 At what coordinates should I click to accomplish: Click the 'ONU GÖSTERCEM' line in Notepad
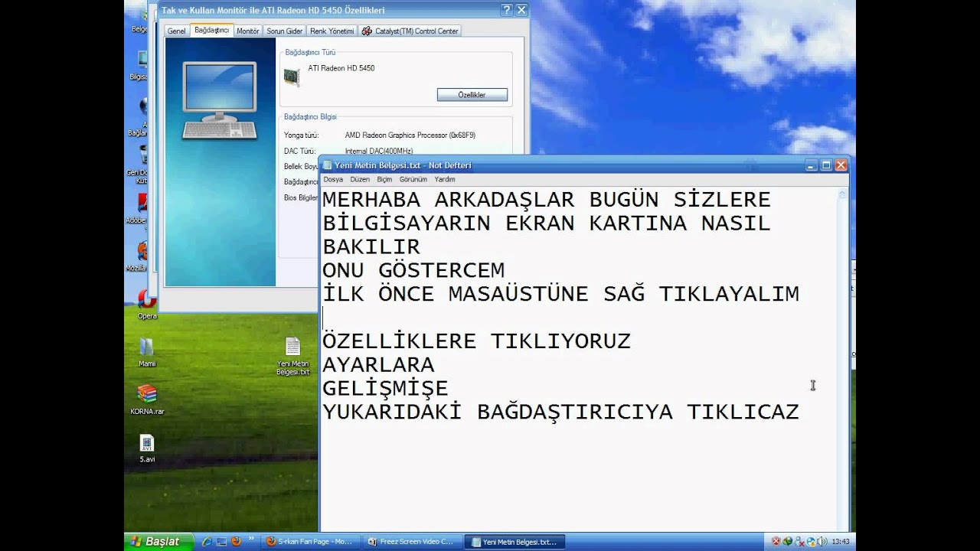pyautogui.click(x=413, y=270)
